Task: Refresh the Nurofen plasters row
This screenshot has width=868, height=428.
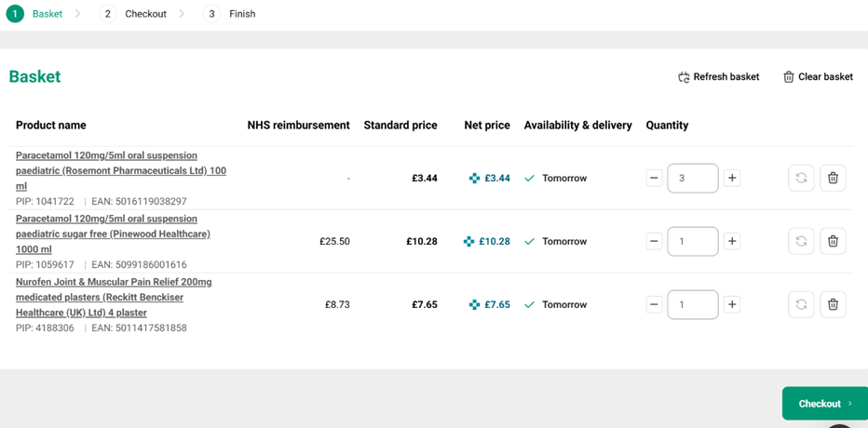Action: [801, 304]
